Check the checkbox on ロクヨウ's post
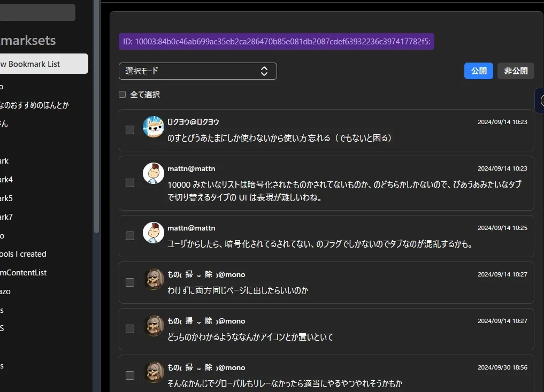 [129, 129]
